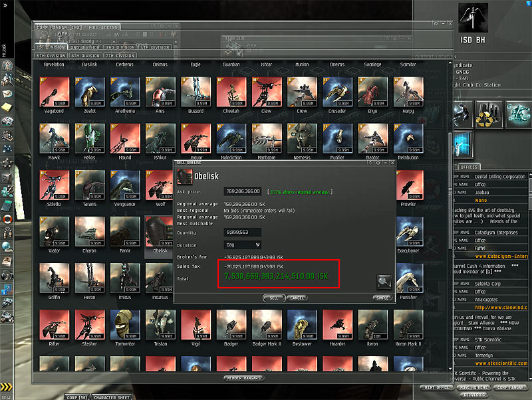Screen dimensions: 532x400
Task: Click the Quantity input field
Action: pyautogui.click(x=242, y=232)
